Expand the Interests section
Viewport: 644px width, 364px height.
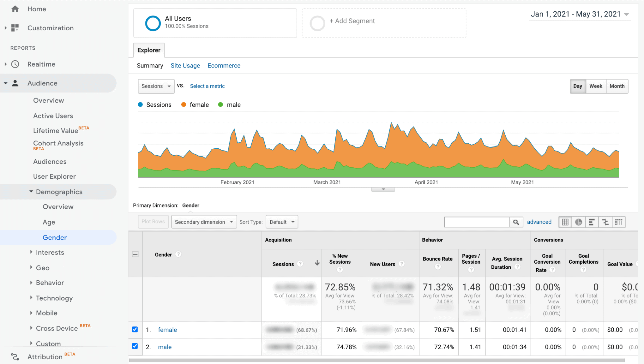[31, 252]
